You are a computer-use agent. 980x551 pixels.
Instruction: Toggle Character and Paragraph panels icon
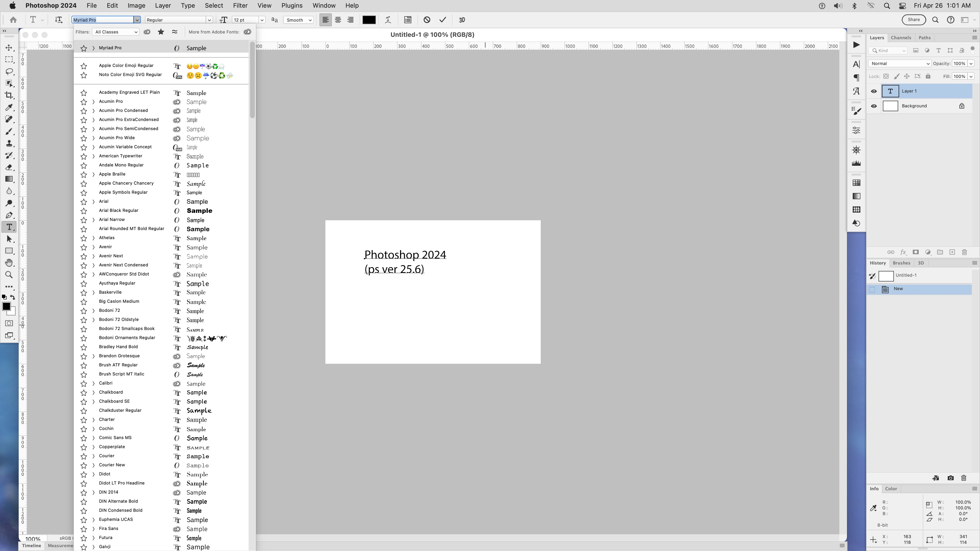point(407,20)
